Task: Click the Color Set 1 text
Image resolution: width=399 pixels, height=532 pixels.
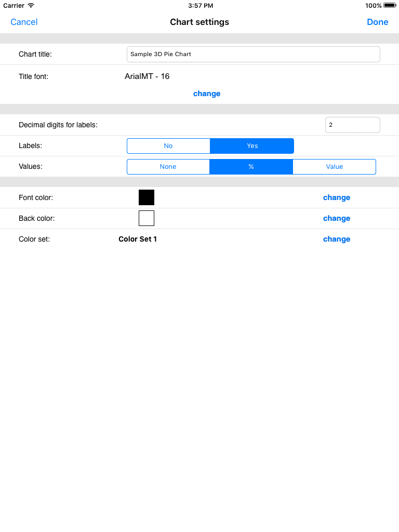Action: (138, 239)
